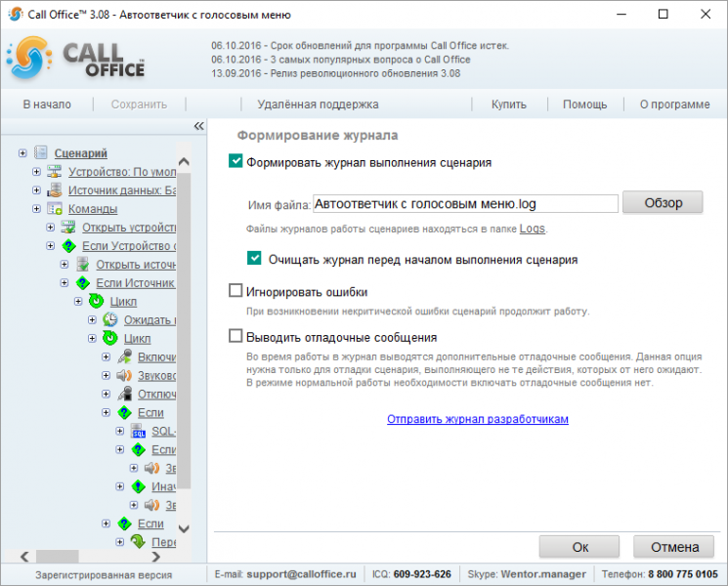
Task: Confirm settings with Ок button
Action: tap(578, 547)
